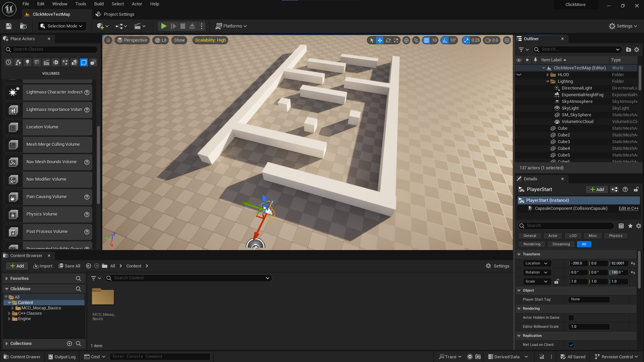Click the Search Content input field

point(188,278)
